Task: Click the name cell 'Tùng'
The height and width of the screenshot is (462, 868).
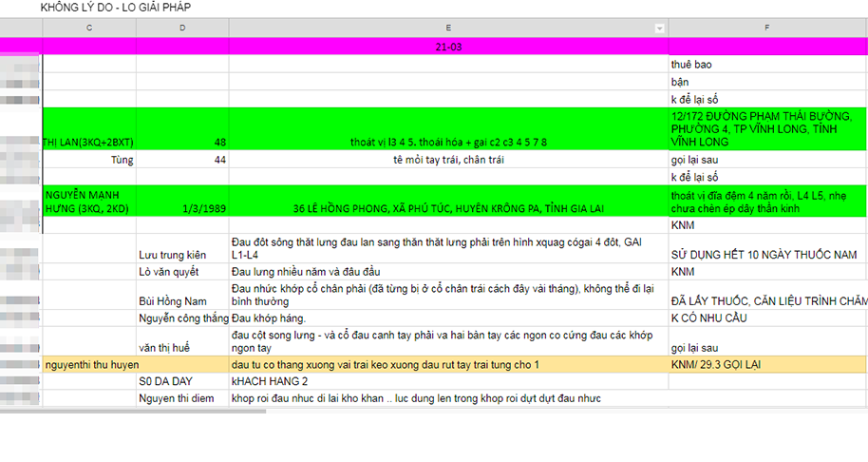Action: pyautogui.click(x=182, y=160)
